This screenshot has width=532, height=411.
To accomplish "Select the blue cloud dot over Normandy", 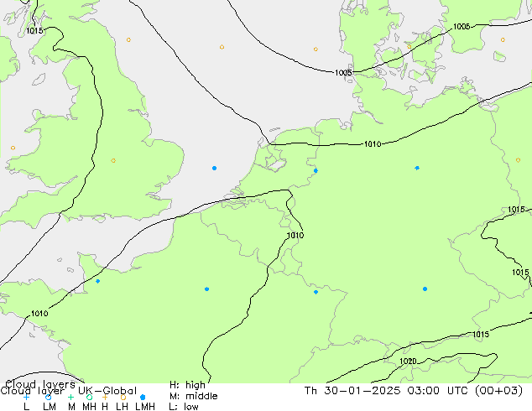I will [x=98, y=281].
